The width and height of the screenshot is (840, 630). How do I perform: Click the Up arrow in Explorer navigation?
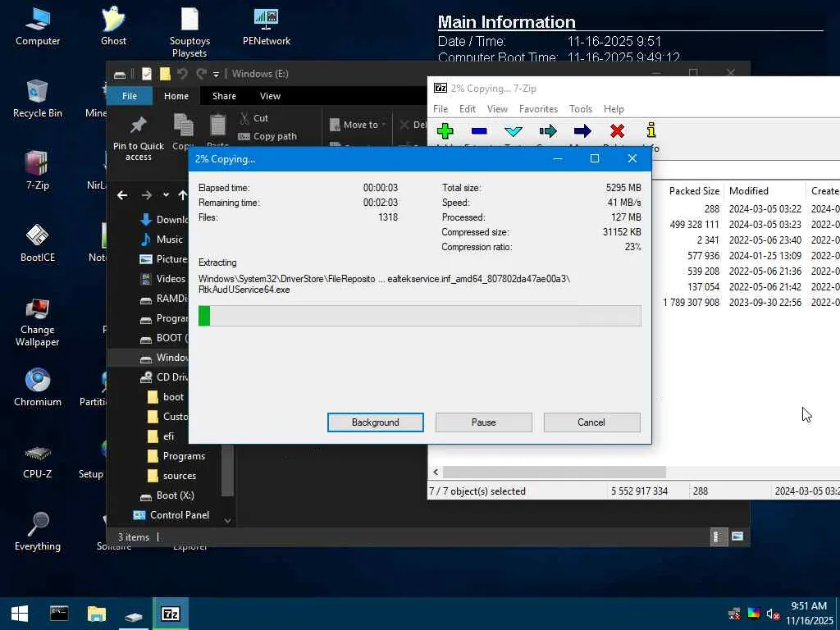183,195
